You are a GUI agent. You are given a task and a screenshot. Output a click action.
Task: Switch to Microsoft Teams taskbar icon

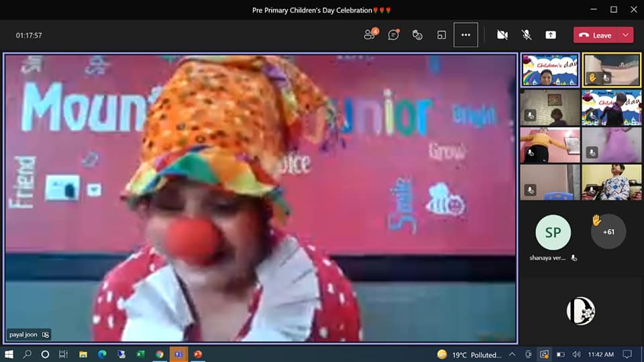pyautogui.click(x=178, y=354)
